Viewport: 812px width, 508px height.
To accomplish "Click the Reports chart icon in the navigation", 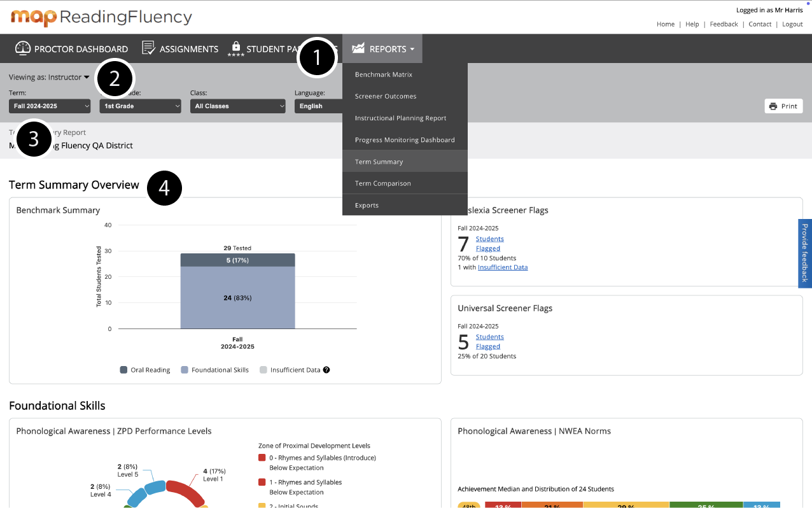I will point(357,48).
